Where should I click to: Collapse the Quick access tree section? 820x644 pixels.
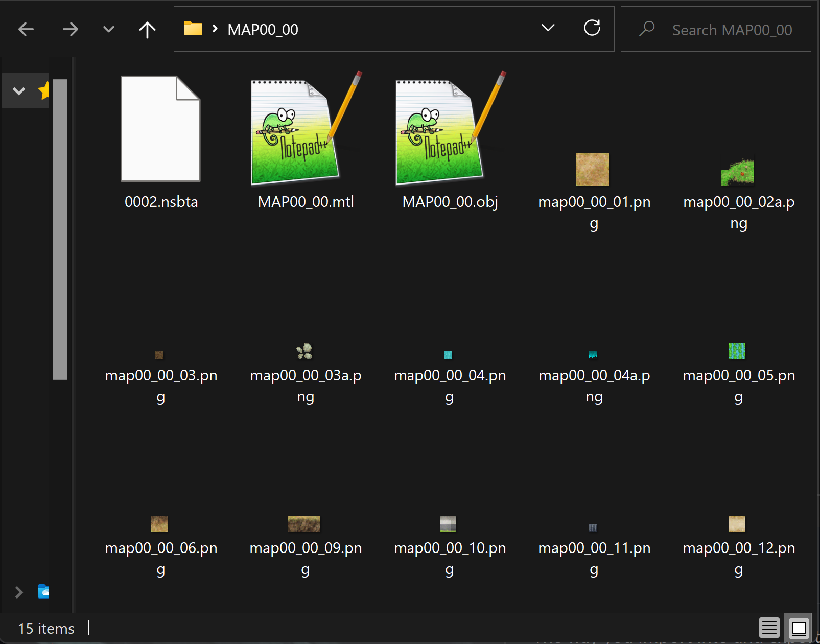tap(19, 91)
